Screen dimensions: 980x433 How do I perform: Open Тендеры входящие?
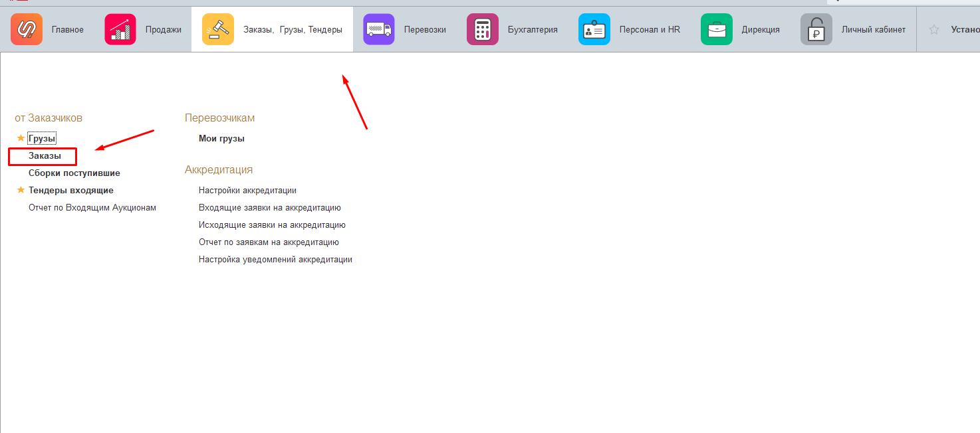pyautogui.click(x=71, y=191)
